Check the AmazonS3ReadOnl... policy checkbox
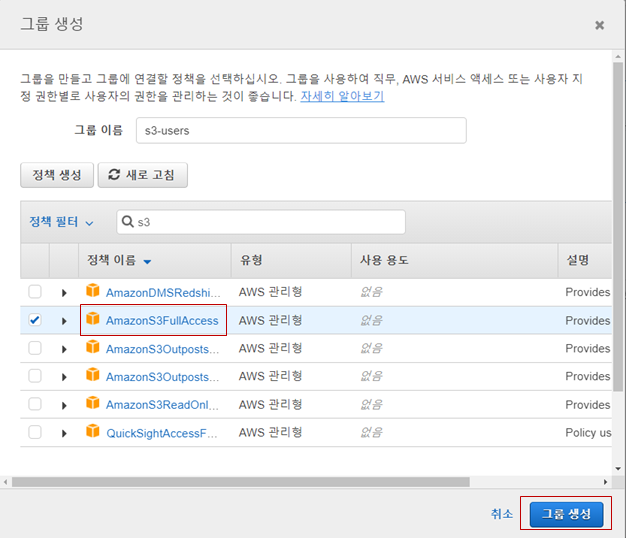This screenshot has height=538, width=626. point(35,404)
